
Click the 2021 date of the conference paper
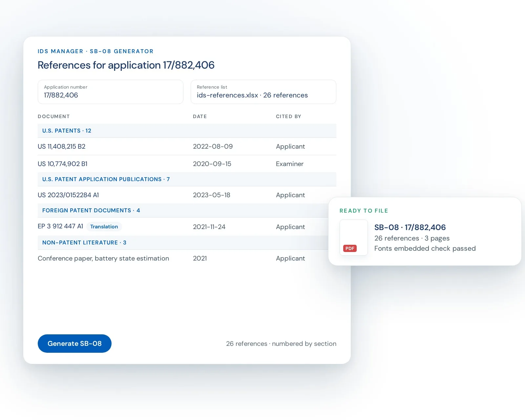200,258
